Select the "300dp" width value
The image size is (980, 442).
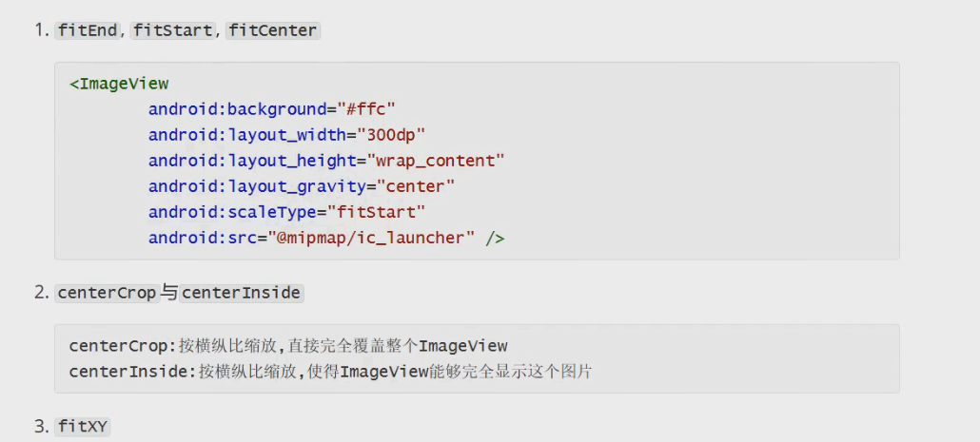(x=388, y=135)
